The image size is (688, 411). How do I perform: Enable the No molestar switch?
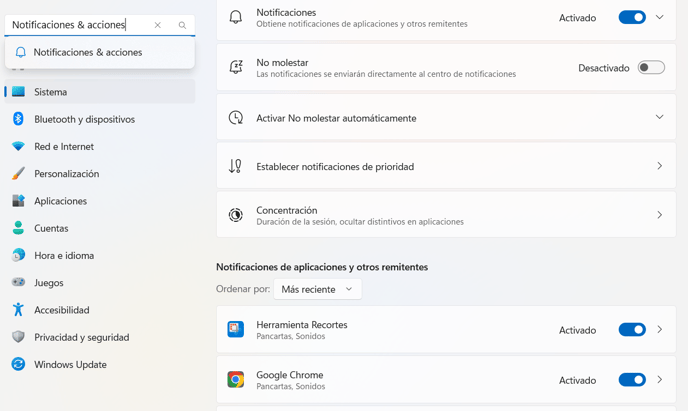click(651, 68)
